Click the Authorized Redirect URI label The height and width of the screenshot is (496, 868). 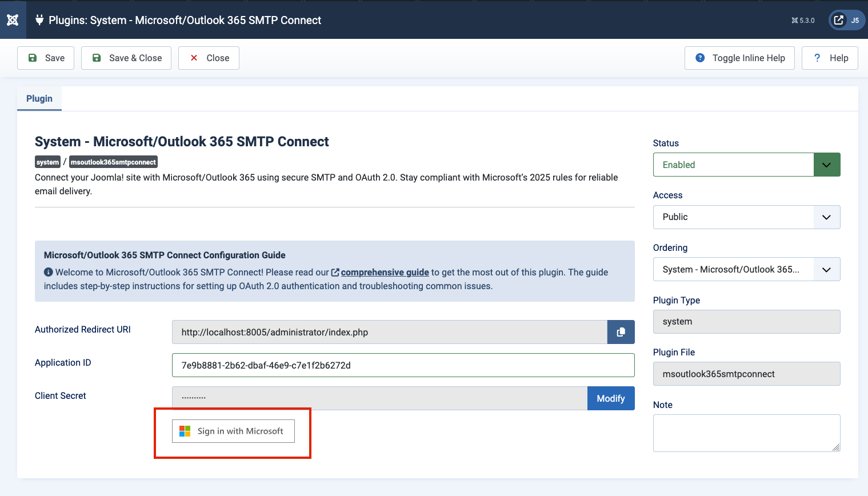83,329
